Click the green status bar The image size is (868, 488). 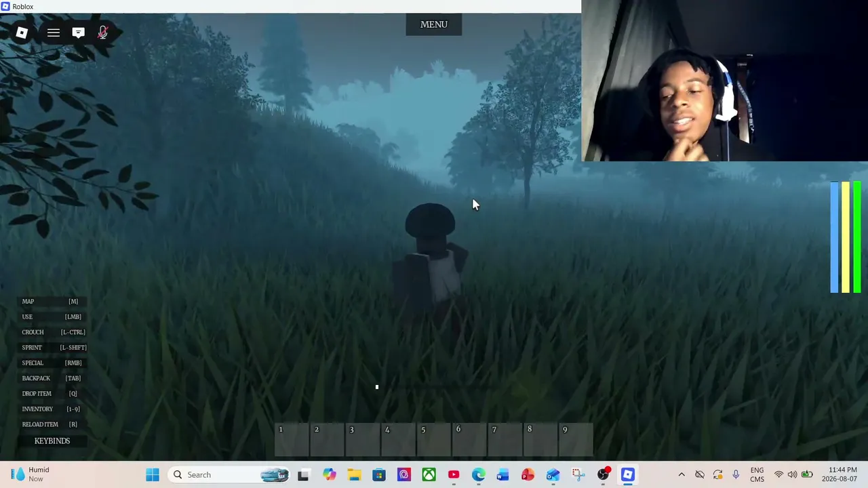pos(857,237)
